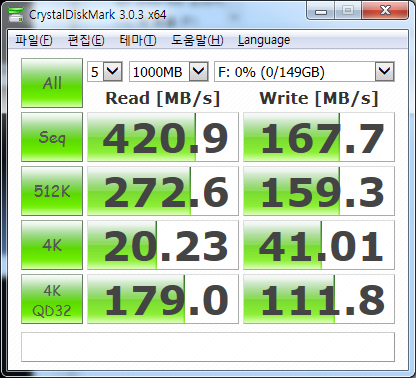The height and width of the screenshot is (378, 416).
Task: Start the Seq benchmark test
Action: click(x=52, y=137)
